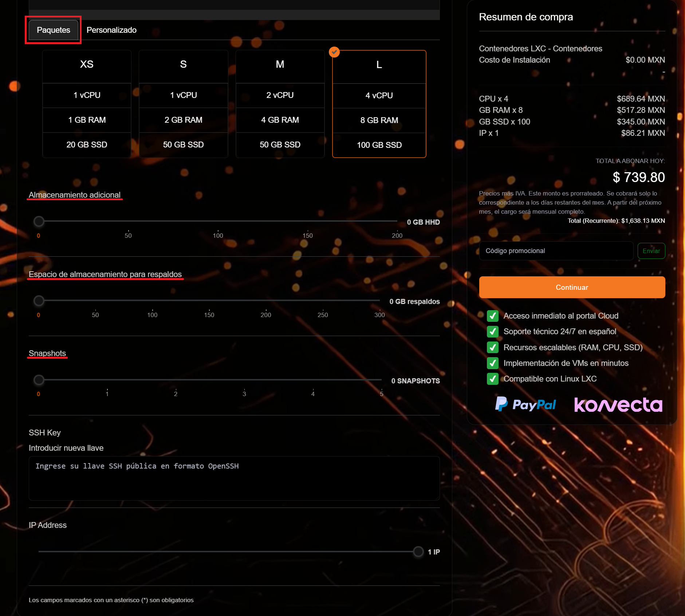Select the L package card
This screenshot has width=685, height=616.
379,104
